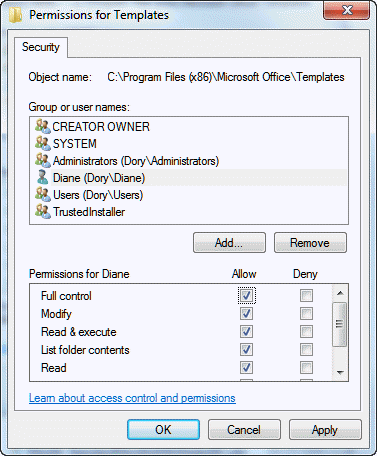Click the Cancel button
The height and width of the screenshot is (456, 377).
[x=244, y=430]
